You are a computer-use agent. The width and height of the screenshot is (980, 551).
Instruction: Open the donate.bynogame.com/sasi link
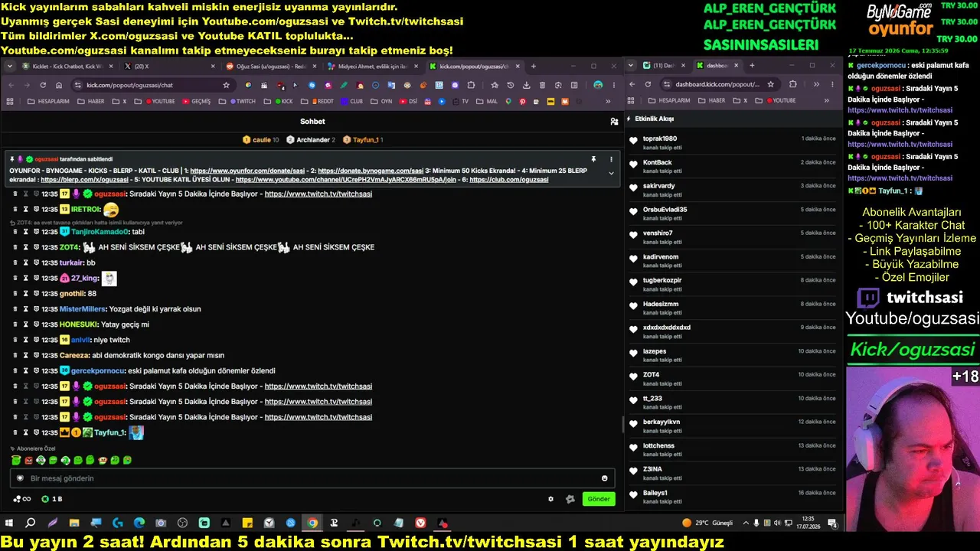click(371, 171)
